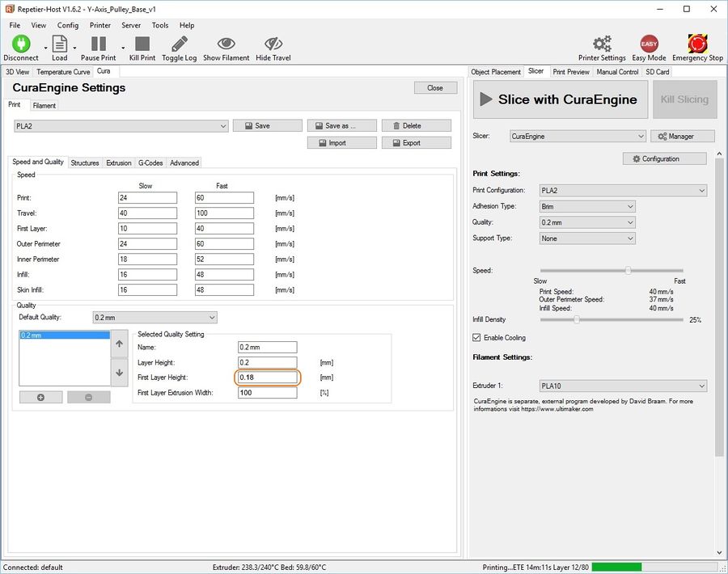Open the slicer Manager

683,136
